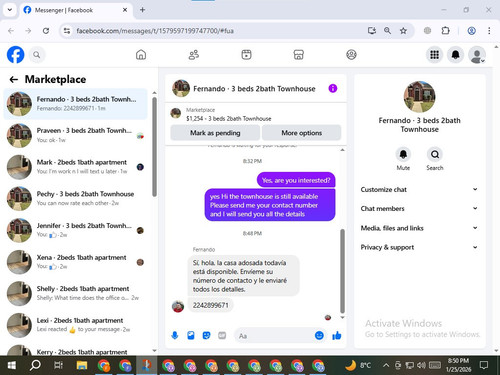
Task: Click conversation list scrollbar
Action: click(154, 147)
